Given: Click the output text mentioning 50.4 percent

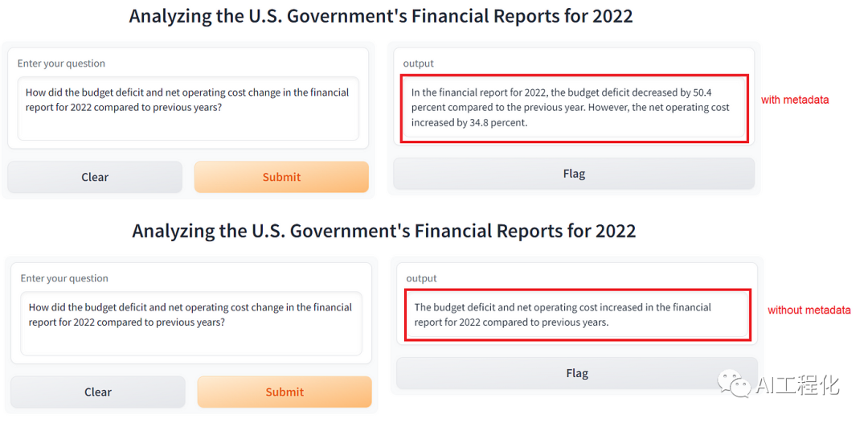Looking at the screenshot, I should click(571, 108).
